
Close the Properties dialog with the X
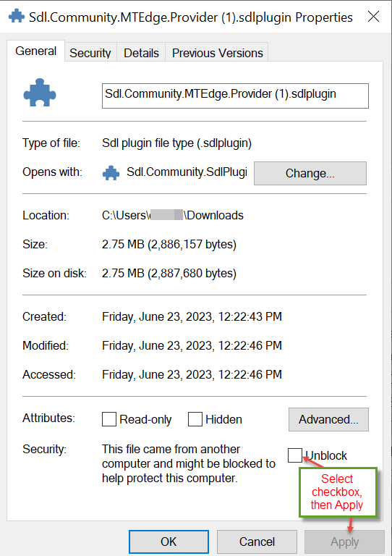click(x=374, y=17)
